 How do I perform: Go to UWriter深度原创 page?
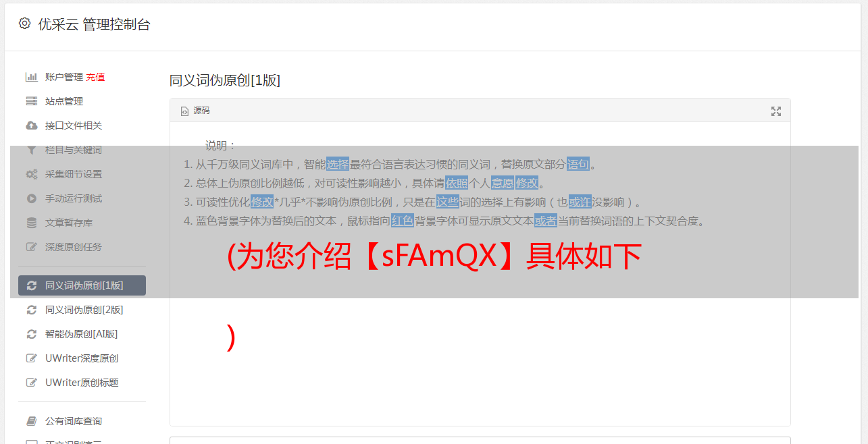[x=82, y=358]
